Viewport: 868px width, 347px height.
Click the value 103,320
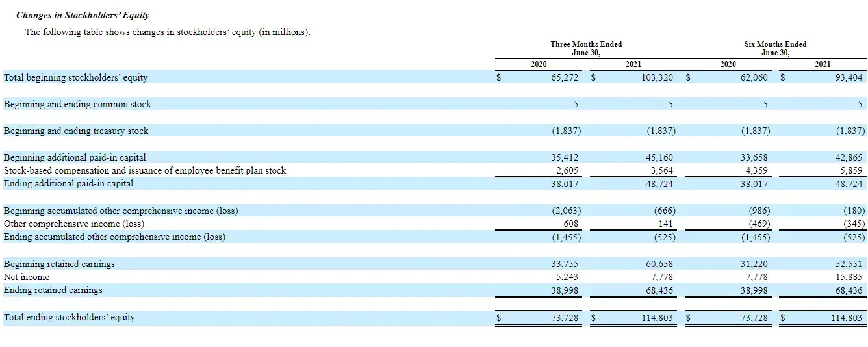tap(657, 77)
